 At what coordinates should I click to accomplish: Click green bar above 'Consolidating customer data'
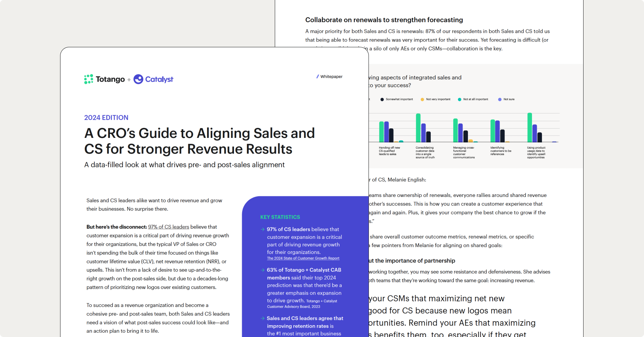[418, 128]
